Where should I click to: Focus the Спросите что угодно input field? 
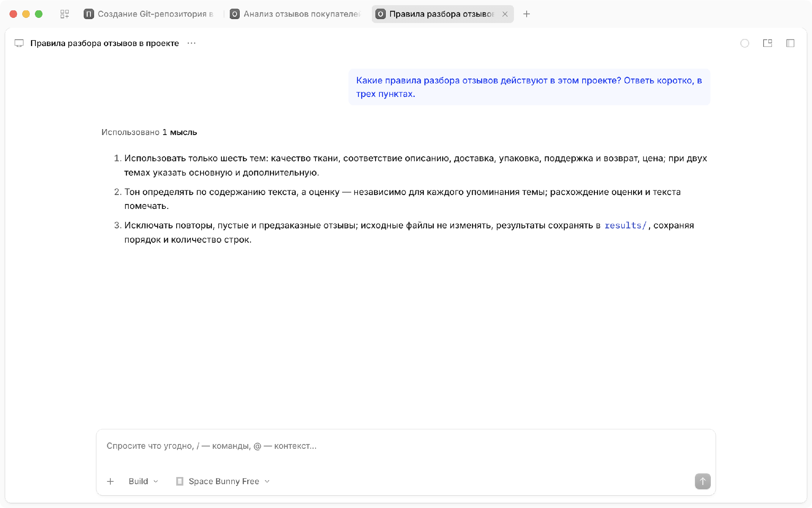pos(406,446)
